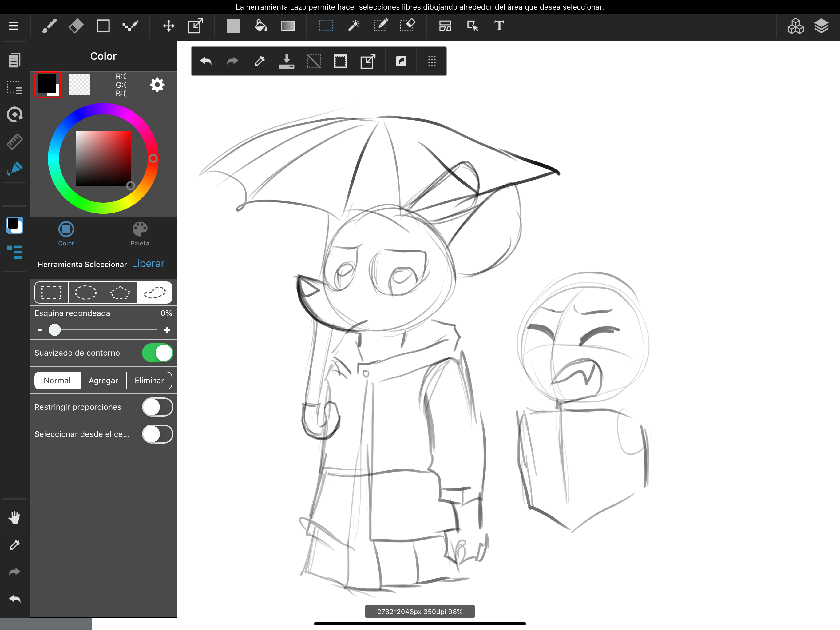The height and width of the screenshot is (630, 840).
Task: Select the Brush tool
Action: click(50, 26)
